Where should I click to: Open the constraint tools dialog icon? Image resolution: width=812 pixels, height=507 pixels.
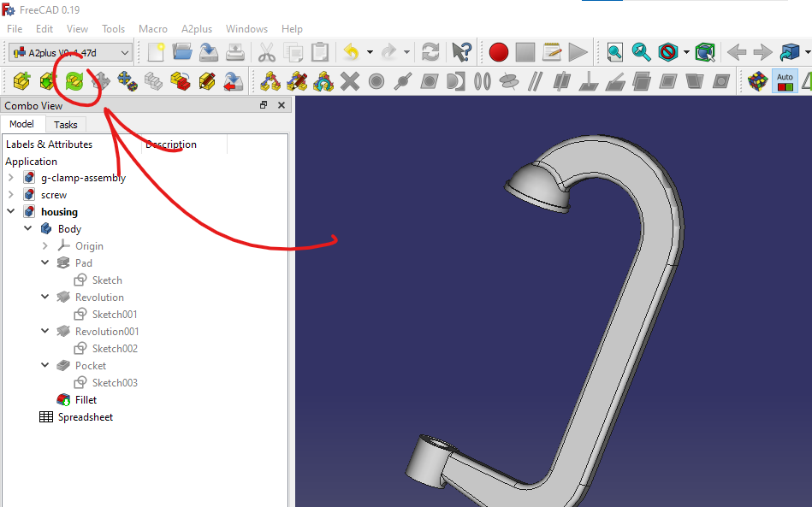tap(270, 81)
